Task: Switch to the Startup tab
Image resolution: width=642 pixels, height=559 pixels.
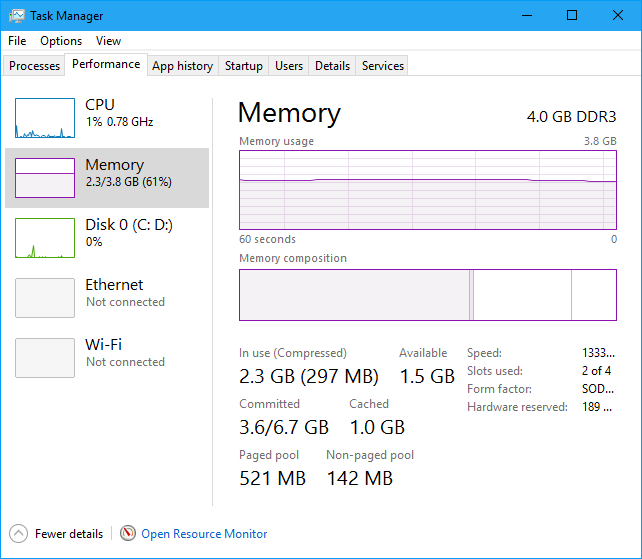Action: click(244, 66)
